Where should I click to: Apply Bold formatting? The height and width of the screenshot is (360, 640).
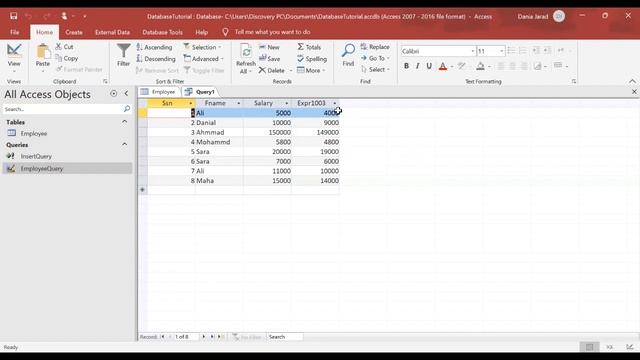click(x=406, y=66)
